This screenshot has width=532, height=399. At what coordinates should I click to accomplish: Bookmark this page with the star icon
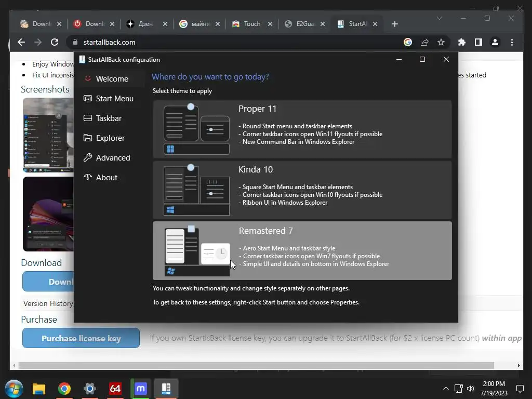441,42
